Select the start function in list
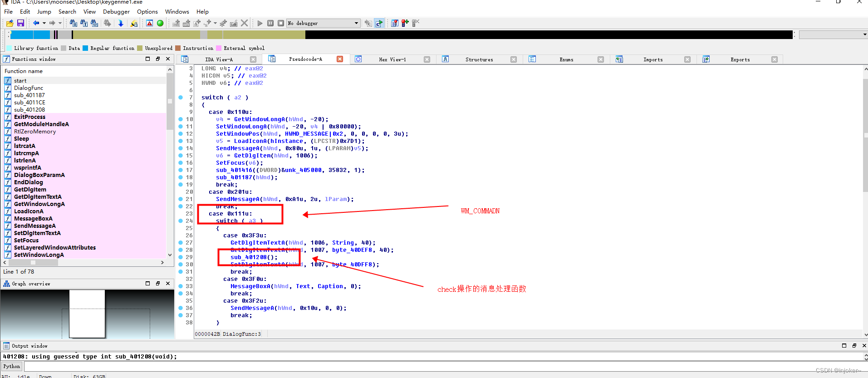 (x=85, y=81)
